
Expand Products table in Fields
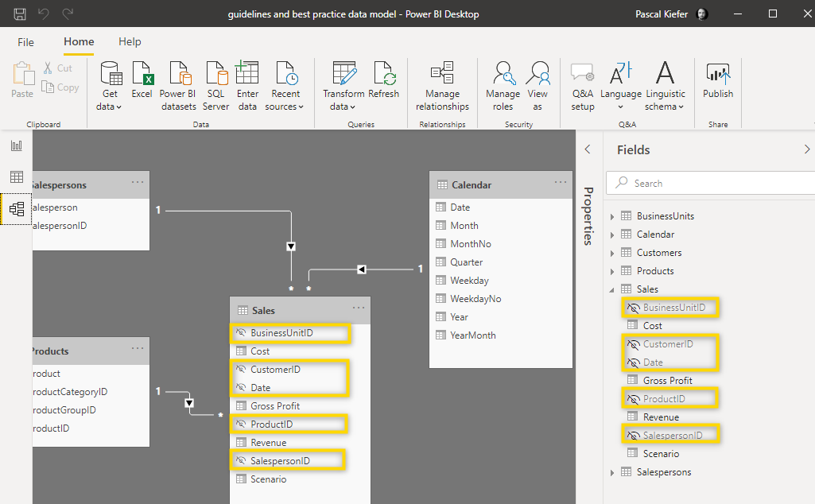point(612,272)
